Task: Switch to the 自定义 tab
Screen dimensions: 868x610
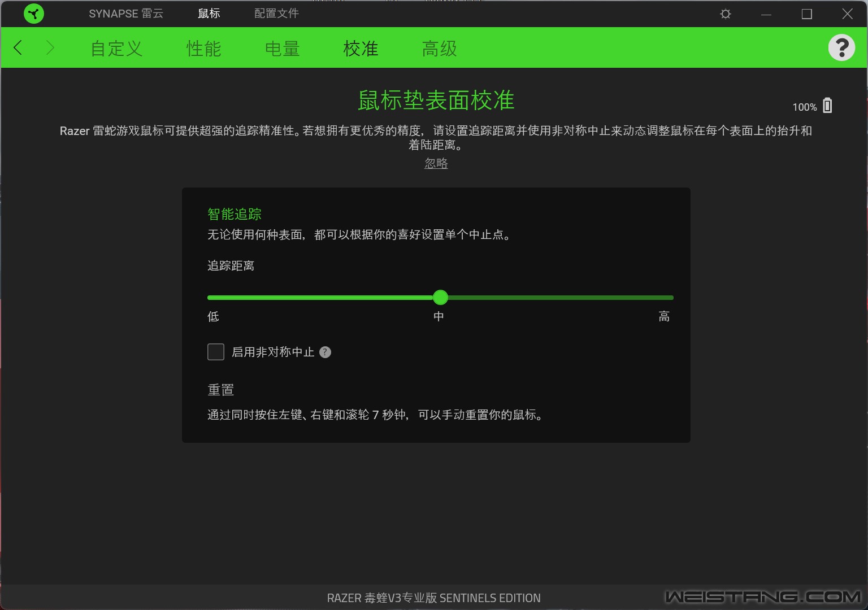Action: 116,49
